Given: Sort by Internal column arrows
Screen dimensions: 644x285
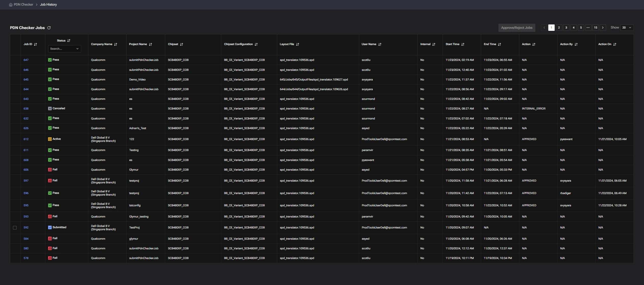Looking at the screenshot, I should [x=434, y=44].
